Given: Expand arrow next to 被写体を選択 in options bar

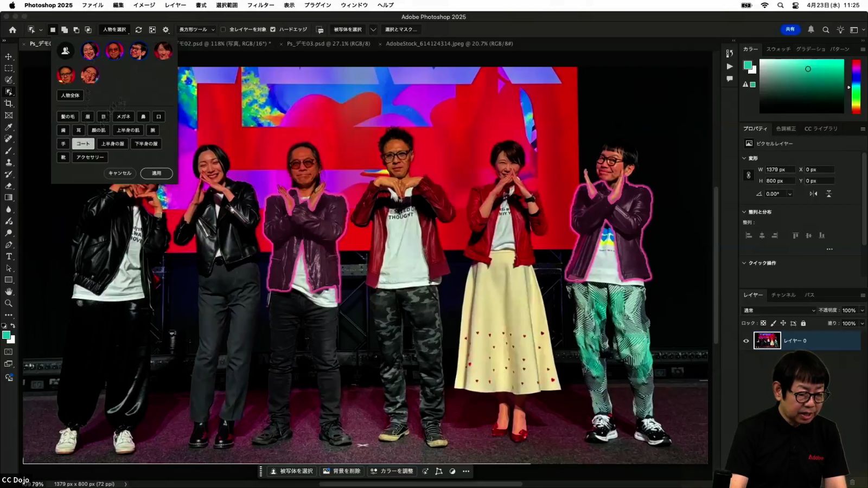Looking at the screenshot, I should pyautogui.click(x=373, y=30).
